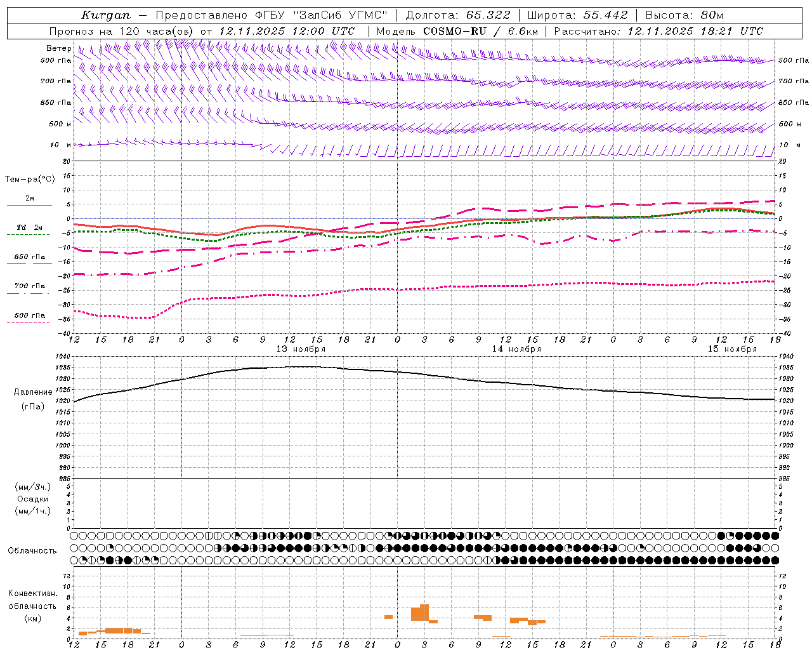The height and width of the screenshot is (650, 812).
Task: Click the "Осадки" precipitation label
Action: [33, 499]
